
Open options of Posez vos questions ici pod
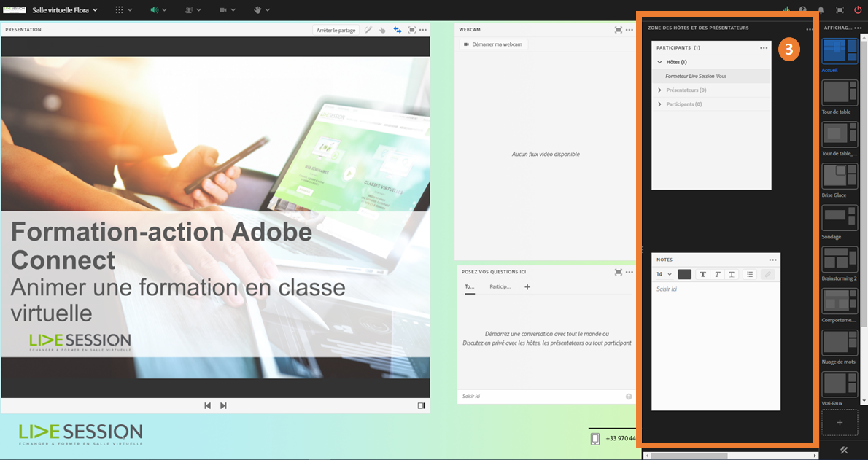[629, 272]
